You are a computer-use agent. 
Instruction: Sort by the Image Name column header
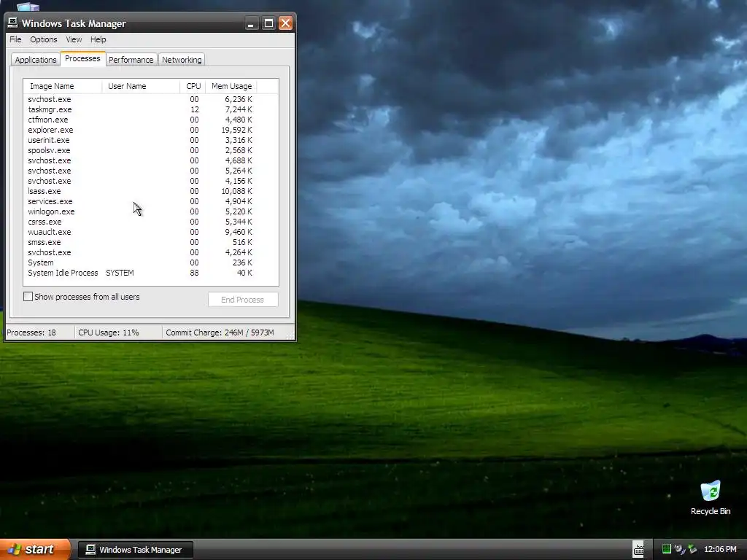pyautogui.click(x=63, y=86)
